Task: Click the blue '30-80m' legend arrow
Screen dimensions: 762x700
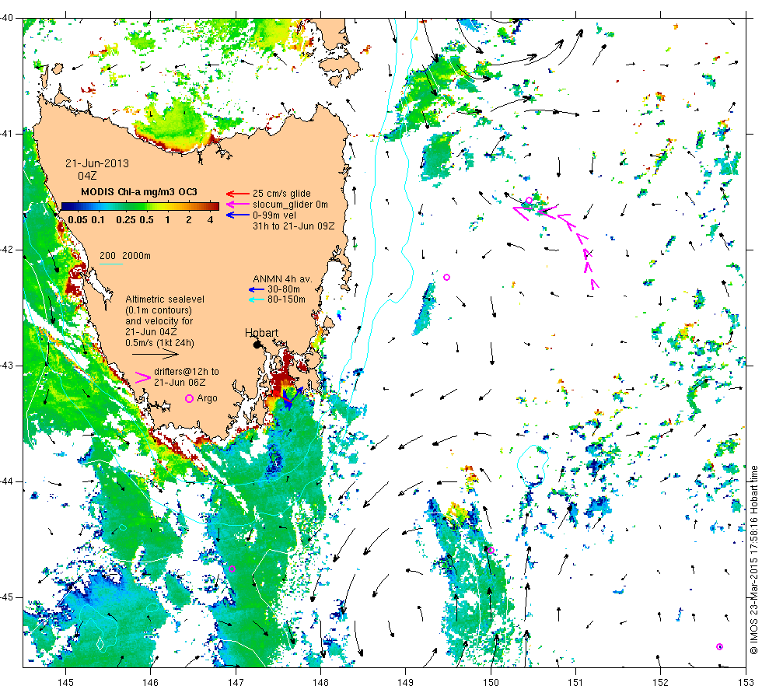Action: point(256,289)
